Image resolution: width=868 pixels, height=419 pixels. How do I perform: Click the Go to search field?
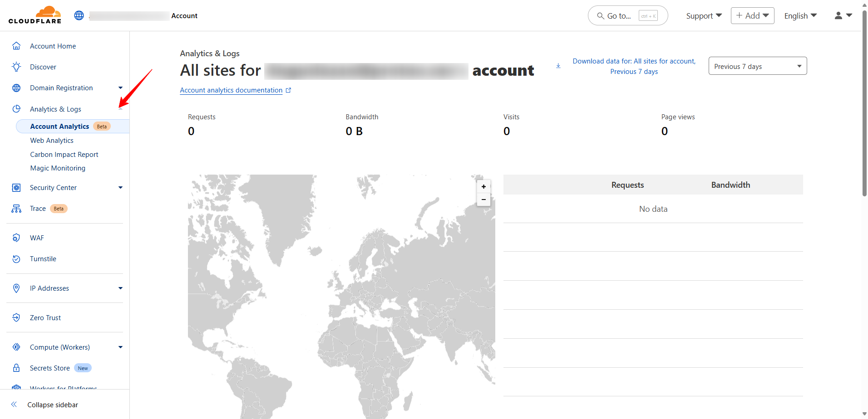coord(627,16)
